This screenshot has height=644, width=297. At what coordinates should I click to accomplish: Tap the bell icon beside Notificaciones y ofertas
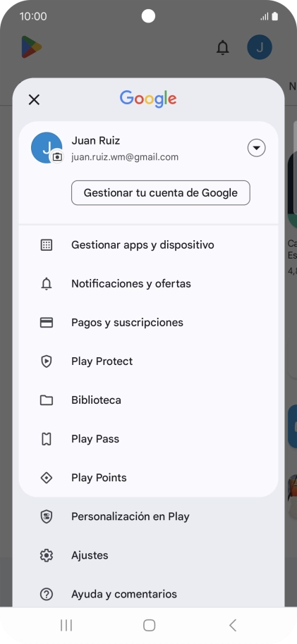tap(47, 284)
